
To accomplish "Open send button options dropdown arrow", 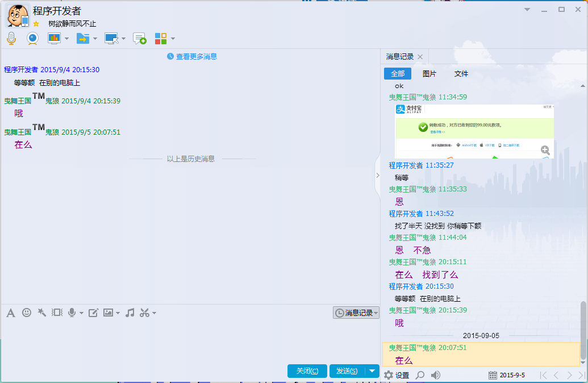I will 372,371.
